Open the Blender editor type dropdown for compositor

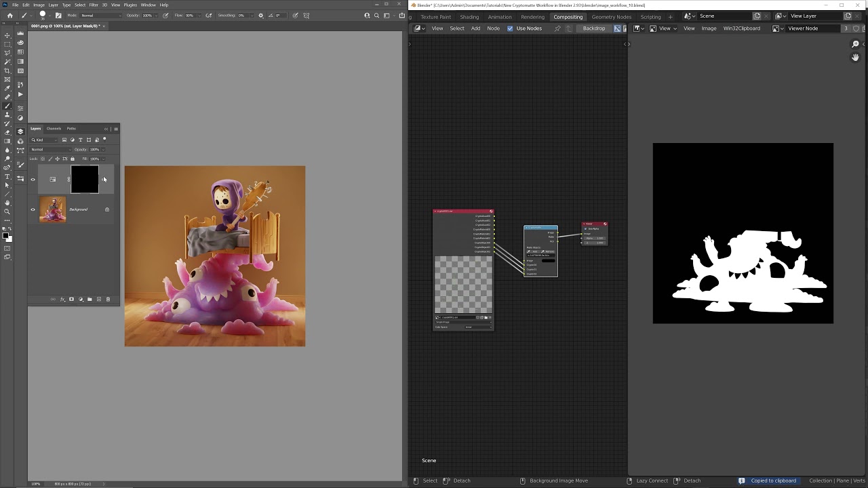pos(419,28)
